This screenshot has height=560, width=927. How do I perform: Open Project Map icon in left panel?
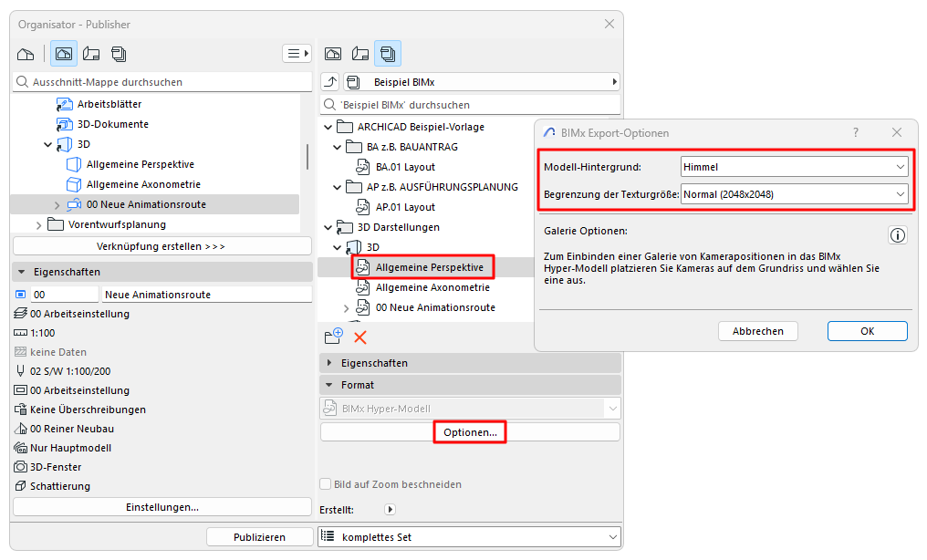[26, 55]
